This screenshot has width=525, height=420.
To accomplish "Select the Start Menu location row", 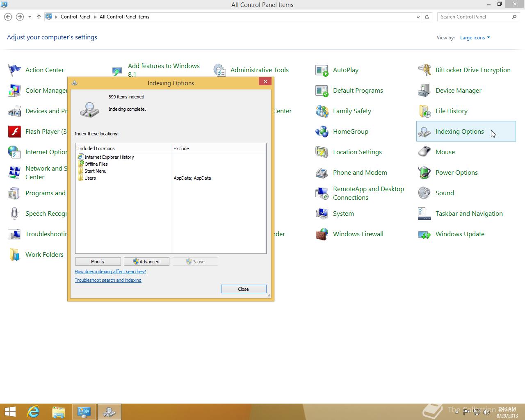I will click(171, 171).
